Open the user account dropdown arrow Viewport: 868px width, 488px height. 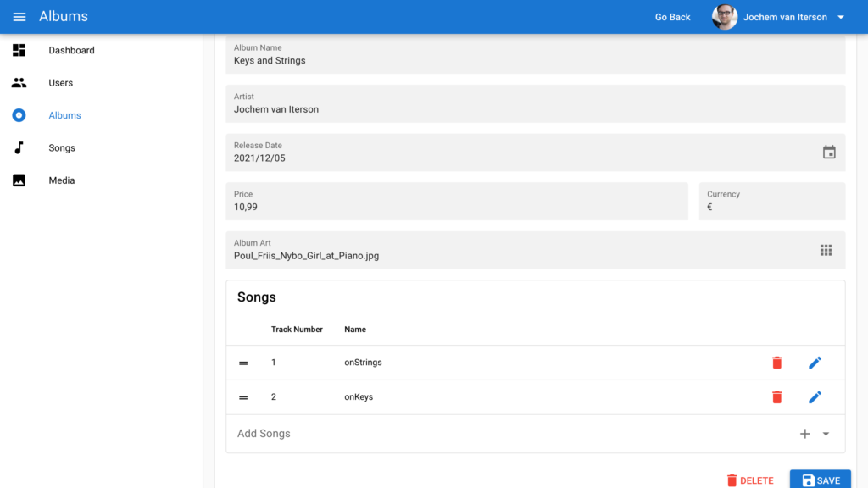point(841,17)
